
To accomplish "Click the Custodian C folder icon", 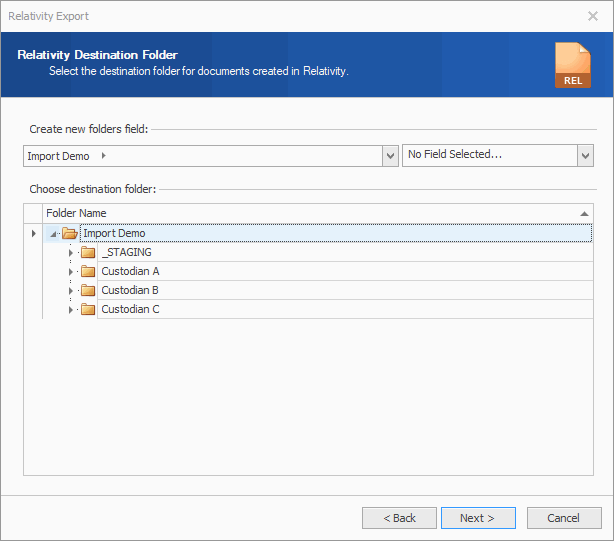I will coord(88,309).
